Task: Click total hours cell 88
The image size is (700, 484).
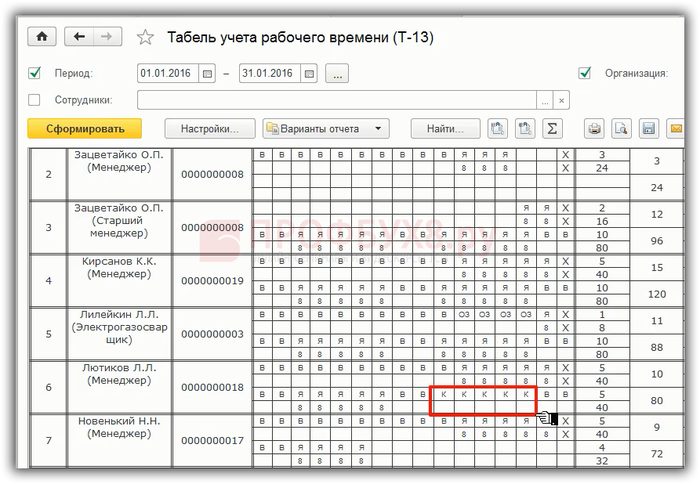Action: click(657, 347)
